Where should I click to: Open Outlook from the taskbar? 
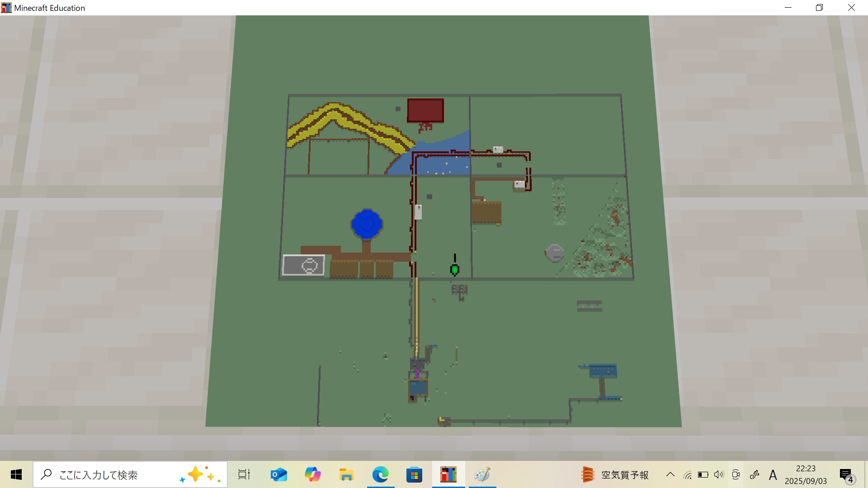(x=278, y=475)
